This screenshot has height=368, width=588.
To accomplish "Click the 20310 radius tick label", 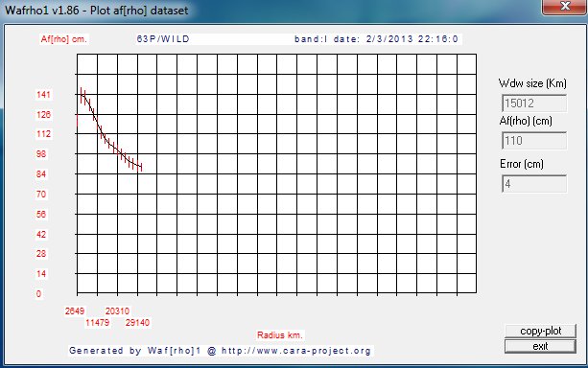I will (x=117, y=311).
